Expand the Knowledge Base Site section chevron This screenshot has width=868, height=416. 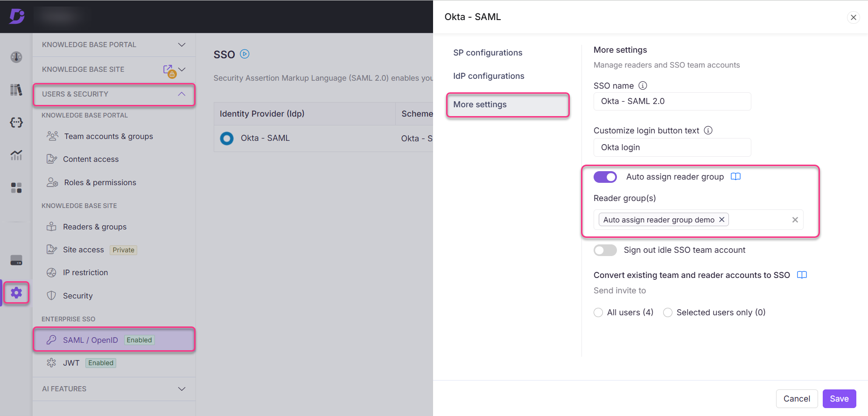point(182,69)
